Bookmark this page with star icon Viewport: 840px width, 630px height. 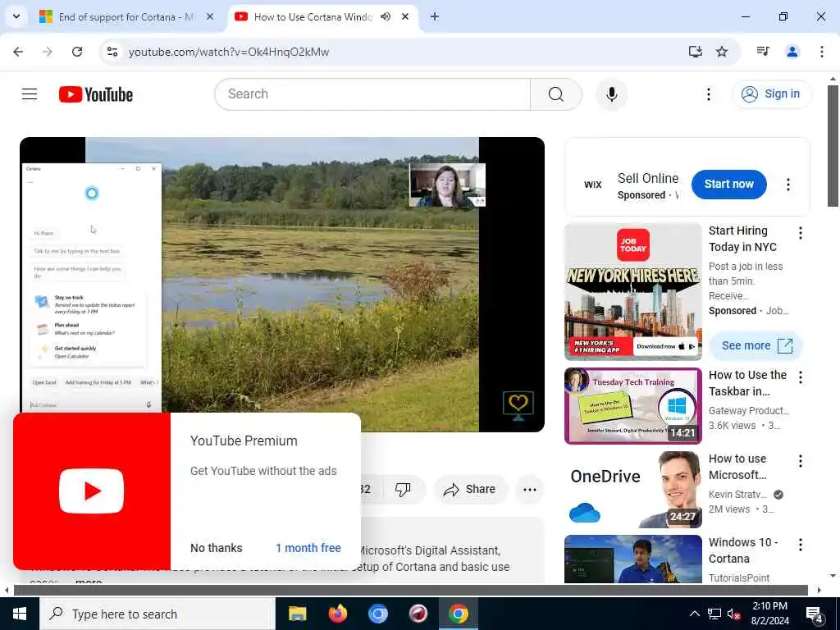722,52
